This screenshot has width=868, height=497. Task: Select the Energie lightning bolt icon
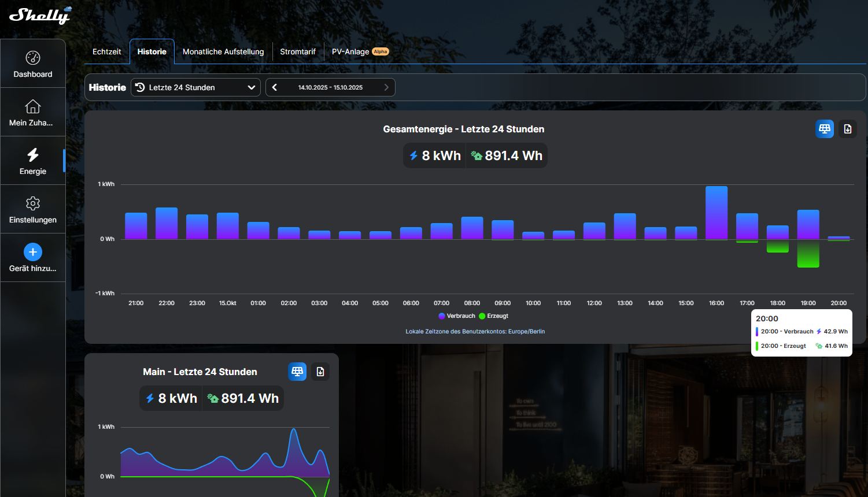click(33, 155)
